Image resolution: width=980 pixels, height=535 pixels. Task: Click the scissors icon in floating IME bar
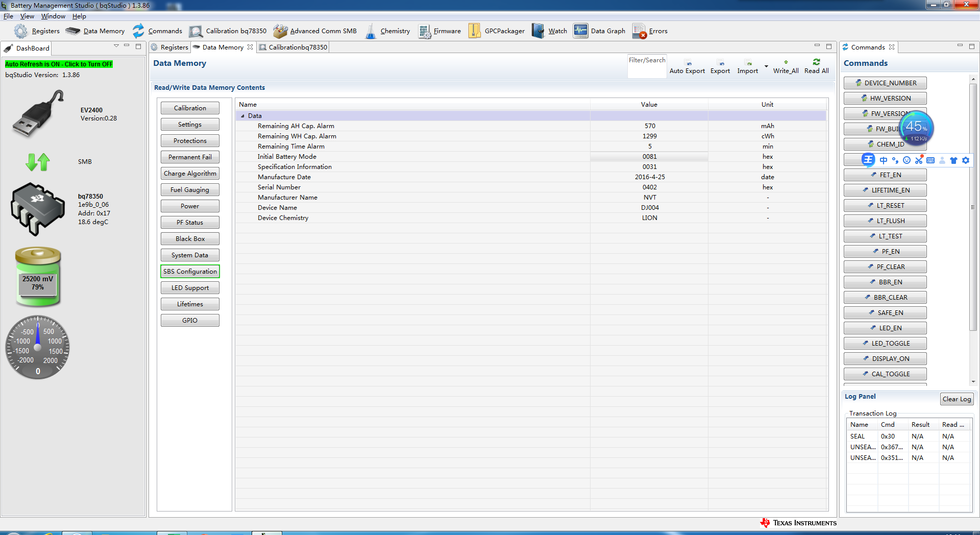click(919, 160)
